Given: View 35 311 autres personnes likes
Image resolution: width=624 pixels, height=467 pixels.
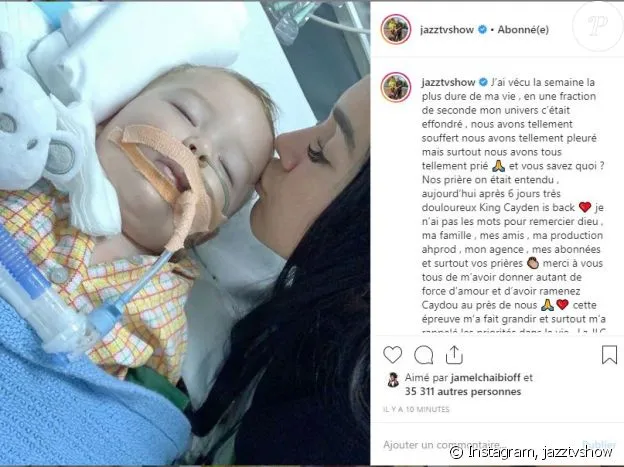Looking at the screenshot, I should tap(463, 391).
